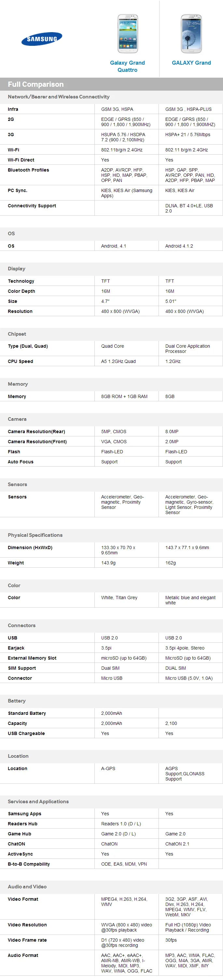Select the '162g' weight value
223x980 pixels.
click(x=170, y=563)
